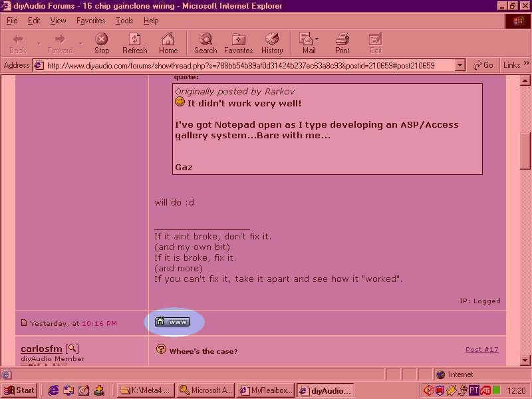Click the fourth Quick Launch icon
The width and height of the screenshot is (532, 399).
click(x=99, y=390)
